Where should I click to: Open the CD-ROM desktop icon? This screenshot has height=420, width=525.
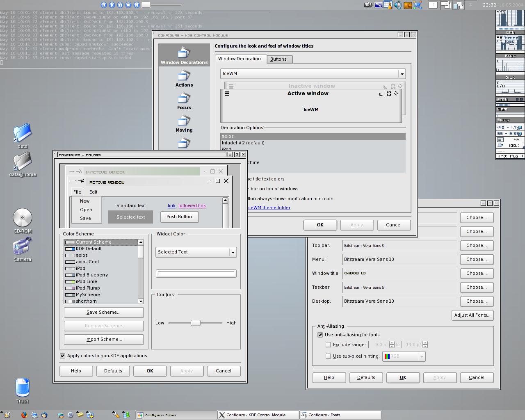23,221
